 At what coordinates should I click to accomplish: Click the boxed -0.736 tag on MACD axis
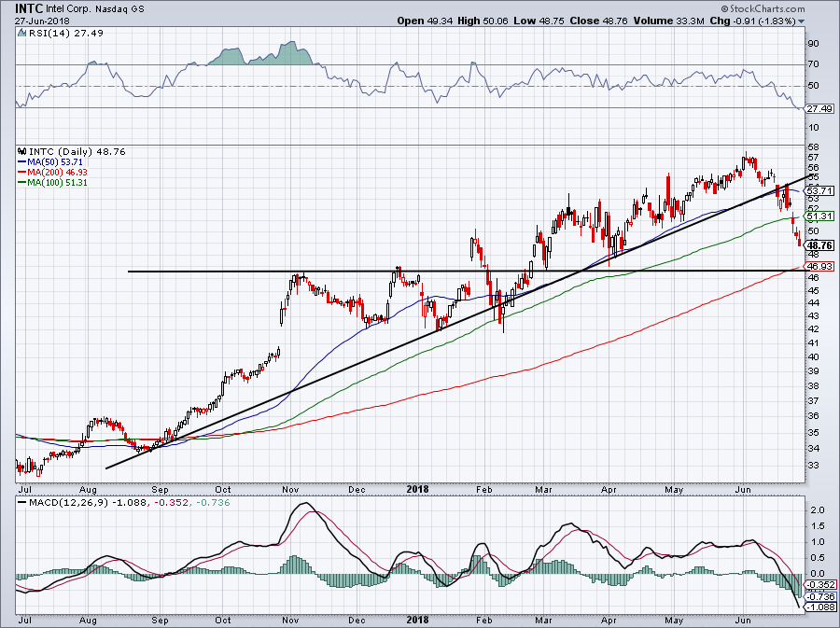point(821,596)
